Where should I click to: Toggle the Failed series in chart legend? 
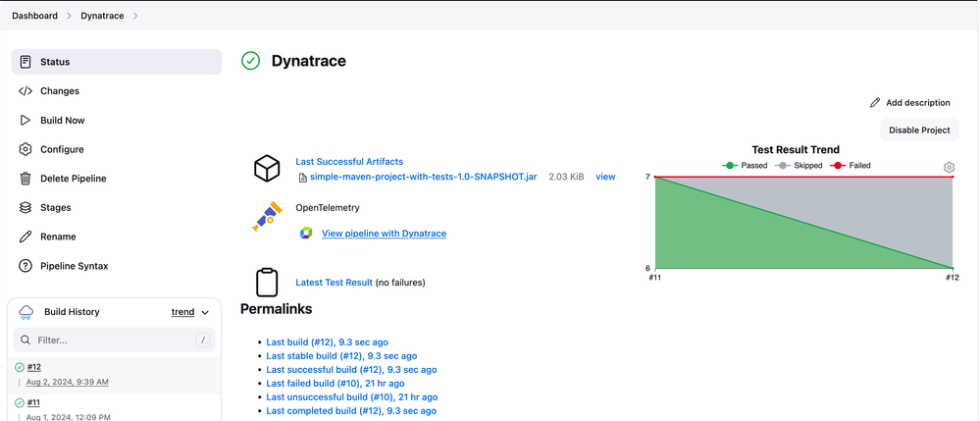[x=851, y=166]
